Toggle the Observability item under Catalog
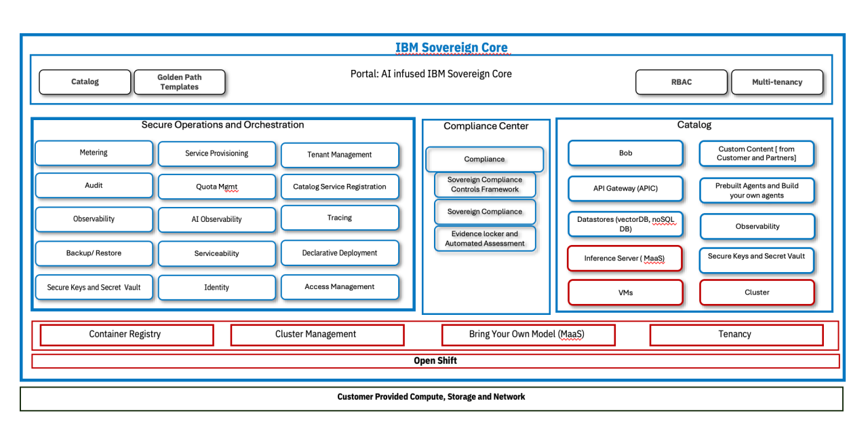Screen dimensions: 868x435 tap(757, 226)
